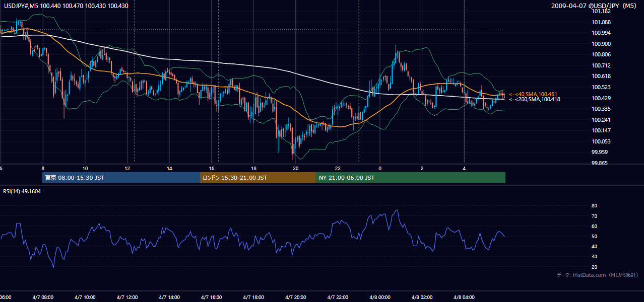Click the 101.088 price axis label
The width and height of the screenshot is (644, 302).
pos(601,22)
